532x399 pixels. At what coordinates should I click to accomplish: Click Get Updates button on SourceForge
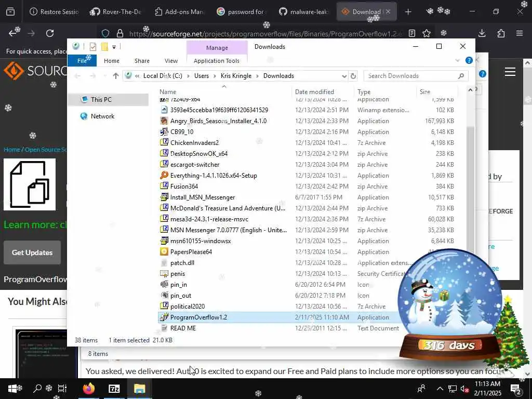(x=32, y=252)
